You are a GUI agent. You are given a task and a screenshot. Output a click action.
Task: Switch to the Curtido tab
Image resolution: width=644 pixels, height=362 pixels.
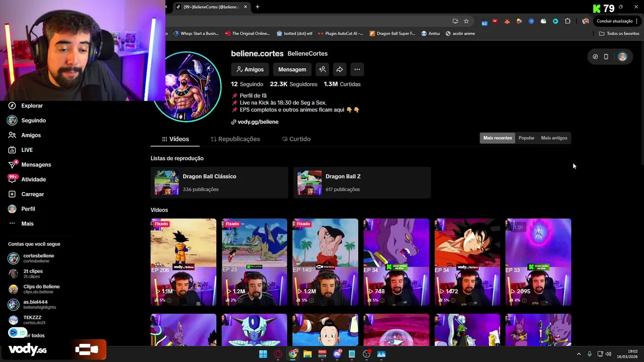(296, 139)
